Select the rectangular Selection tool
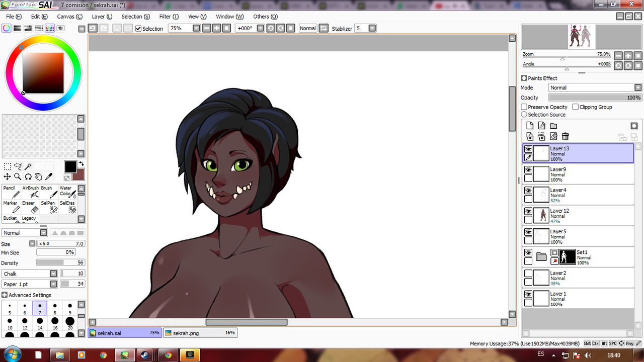This screenshot has width=644, height=362. click(8, 166)
